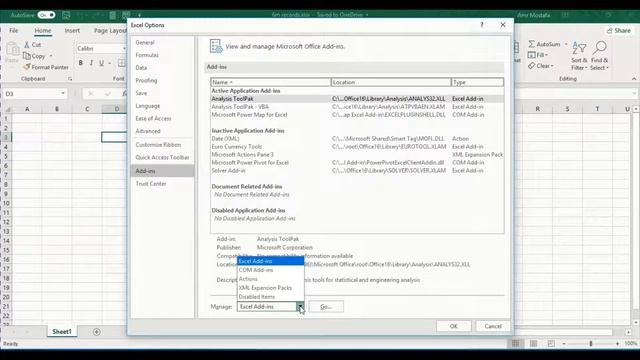Click the Go... button
This screenshot has width=640, height=360.
[326, 307]
